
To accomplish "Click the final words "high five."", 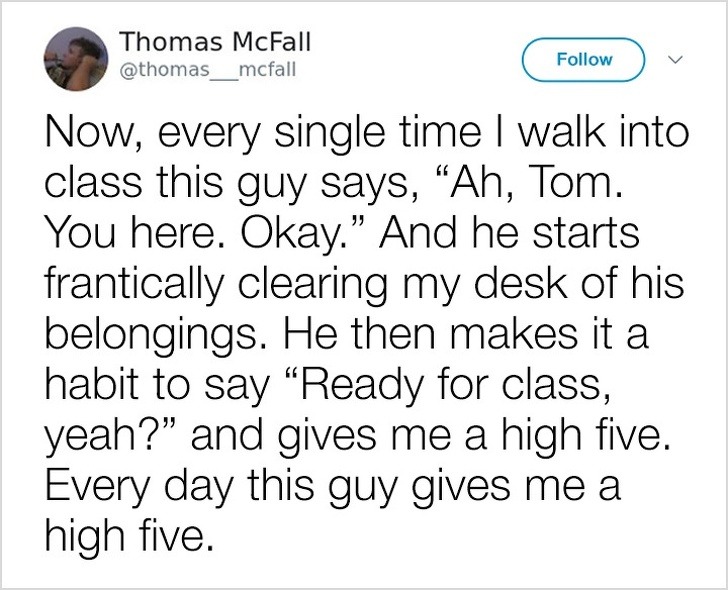I will (129, 540).
